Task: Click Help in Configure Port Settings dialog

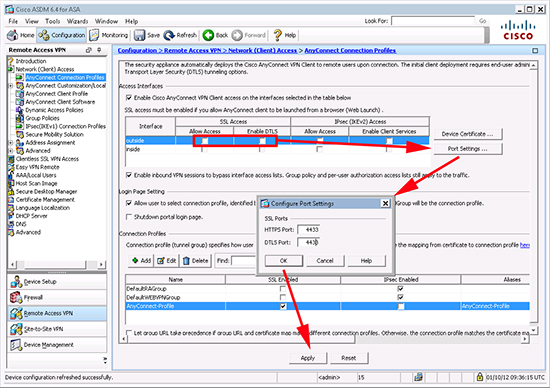Action: (x=366, y=261)
